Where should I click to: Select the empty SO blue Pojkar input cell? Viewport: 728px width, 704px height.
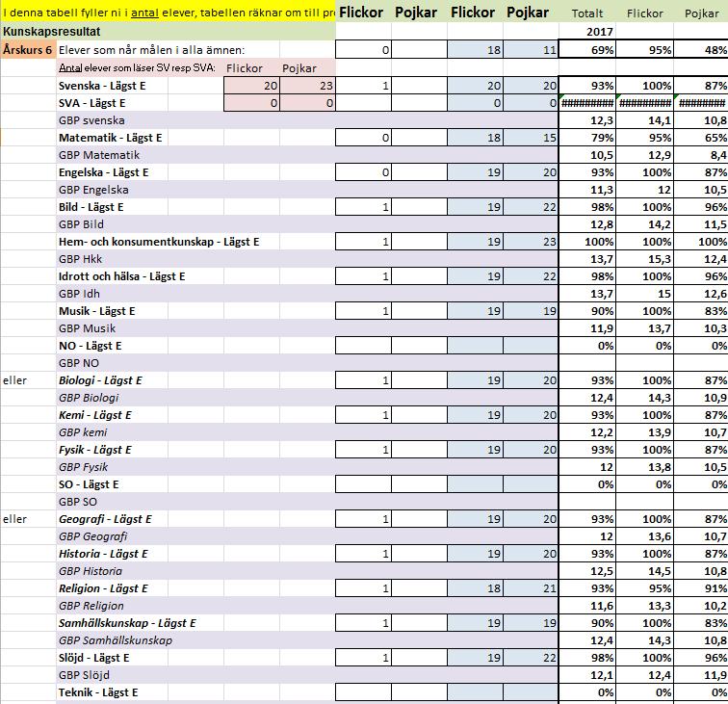(531, 484)
